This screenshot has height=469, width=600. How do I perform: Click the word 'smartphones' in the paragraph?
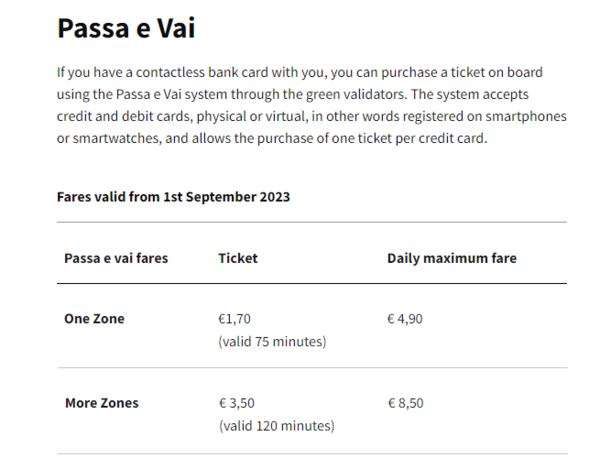(526, 116)
